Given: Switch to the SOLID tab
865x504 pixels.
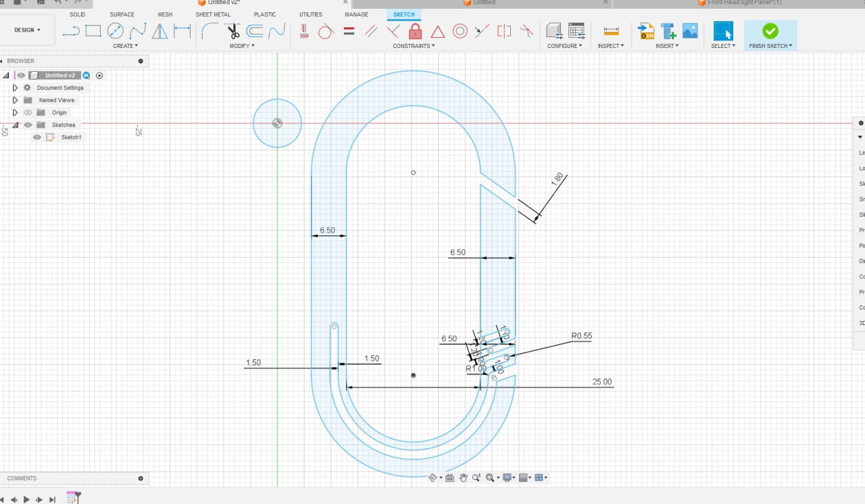Looking at the screenshot, I should (x=78, y=14).
